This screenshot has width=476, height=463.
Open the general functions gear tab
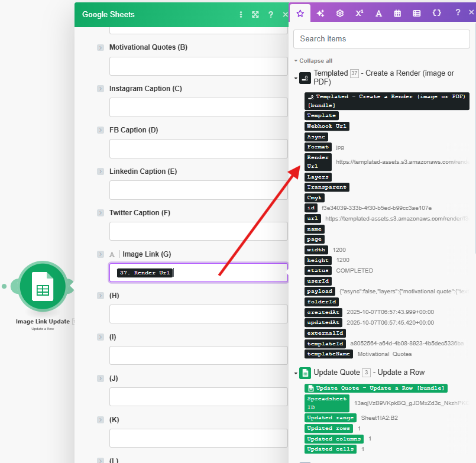click(339, 14)
